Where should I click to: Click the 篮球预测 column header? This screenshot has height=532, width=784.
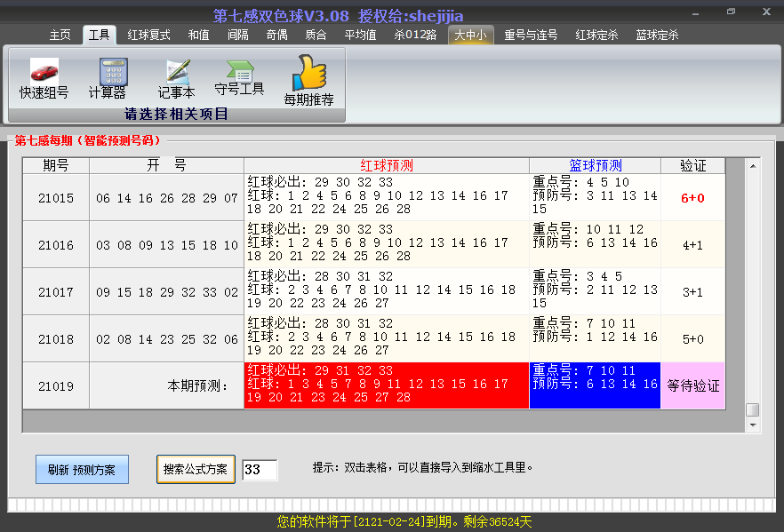595,165
